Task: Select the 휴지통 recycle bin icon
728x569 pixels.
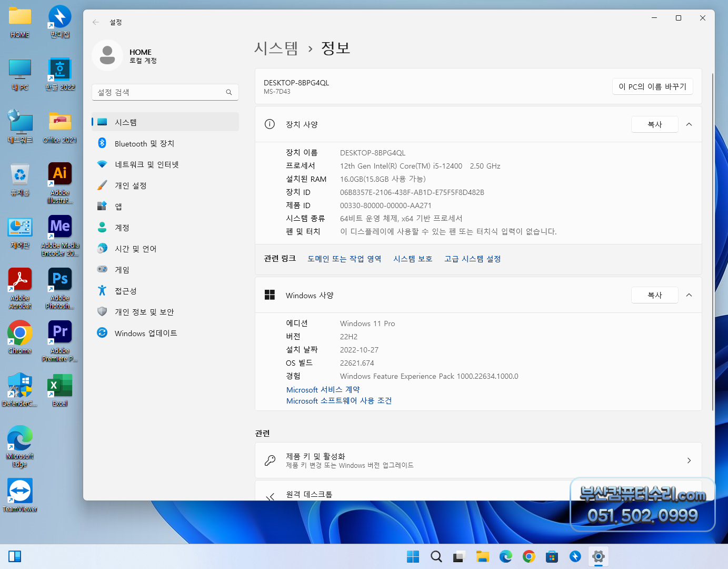Action: (x=20, y=180)
